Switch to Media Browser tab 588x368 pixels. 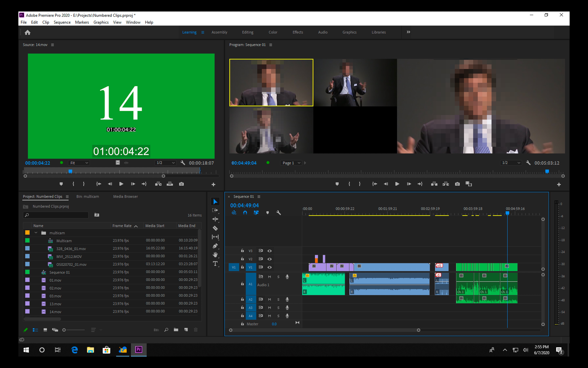pos(125,196)
